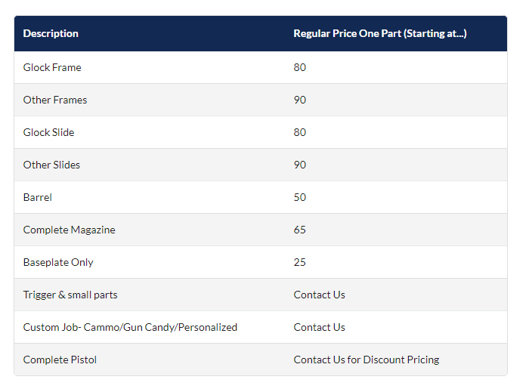Select the Glock Slide row label

(49, 132)
